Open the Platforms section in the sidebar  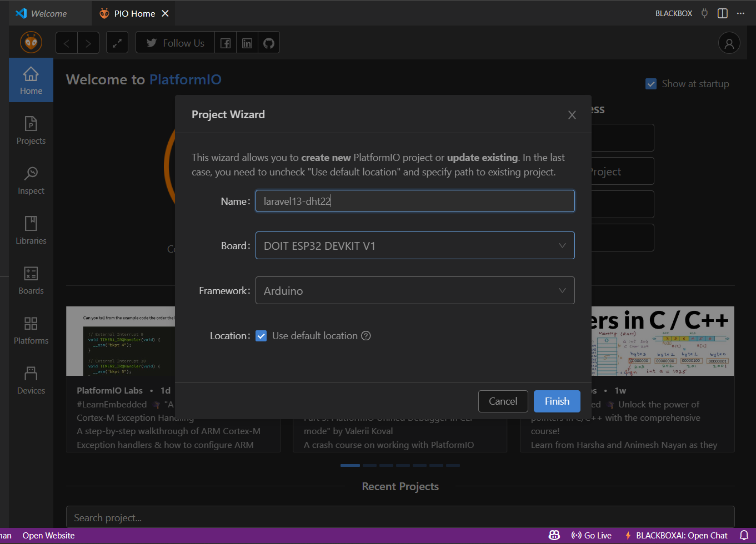[x=31, y=330]
